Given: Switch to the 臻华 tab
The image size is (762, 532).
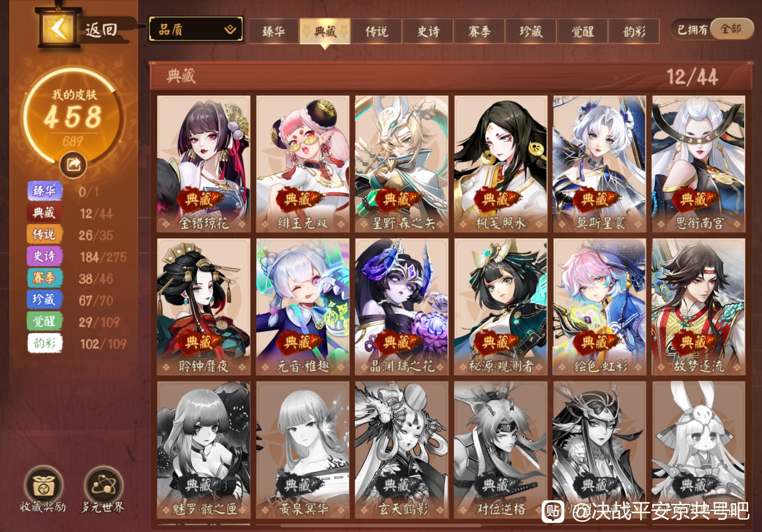Looking at the screenshot, I should tap(274, 32).
